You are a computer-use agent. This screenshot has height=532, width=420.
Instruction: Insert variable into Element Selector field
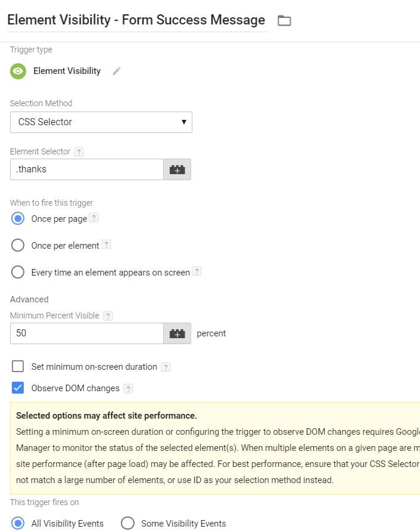(177, 169)
